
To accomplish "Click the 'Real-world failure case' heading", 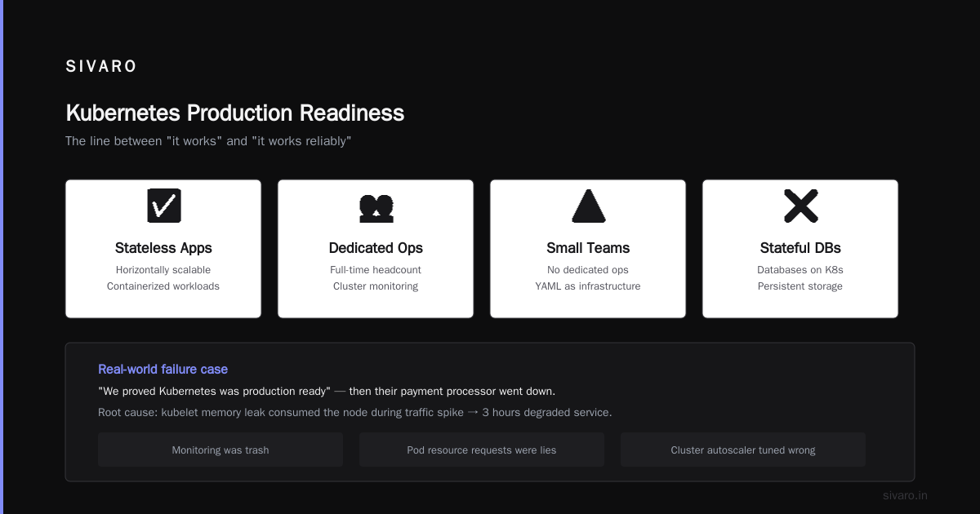I will 163,370.
